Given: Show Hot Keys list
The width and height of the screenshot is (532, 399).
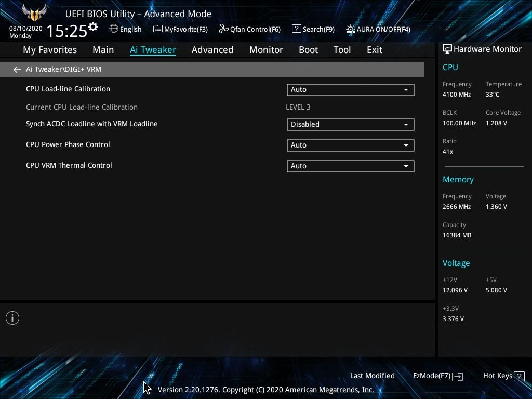Looking at the screenshot, I should tap(503, 376).
